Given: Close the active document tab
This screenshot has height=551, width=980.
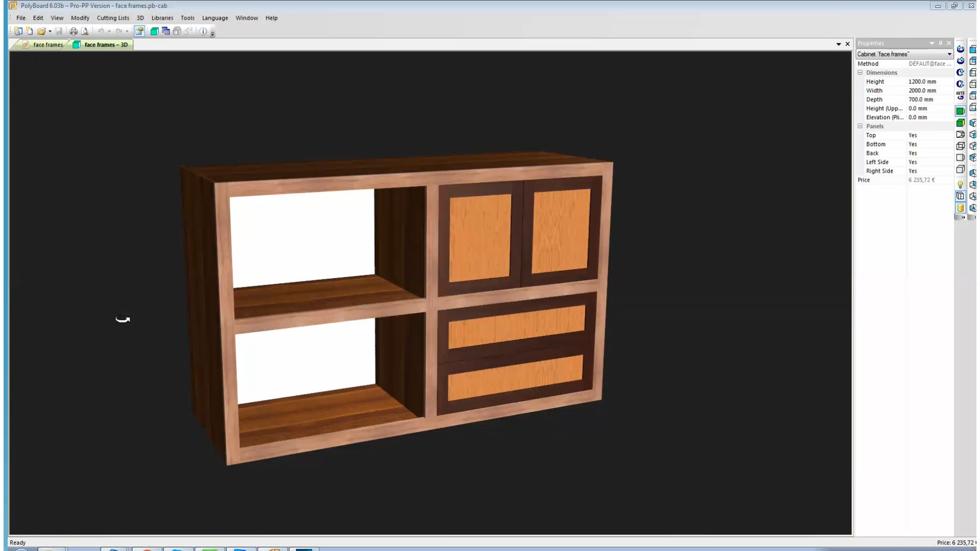Looking at the screenshot, I should (847, 44).
